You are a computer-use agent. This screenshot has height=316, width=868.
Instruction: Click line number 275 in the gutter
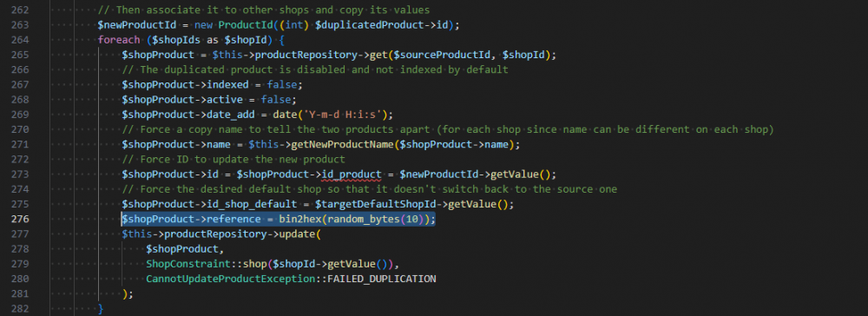point(19,204)
